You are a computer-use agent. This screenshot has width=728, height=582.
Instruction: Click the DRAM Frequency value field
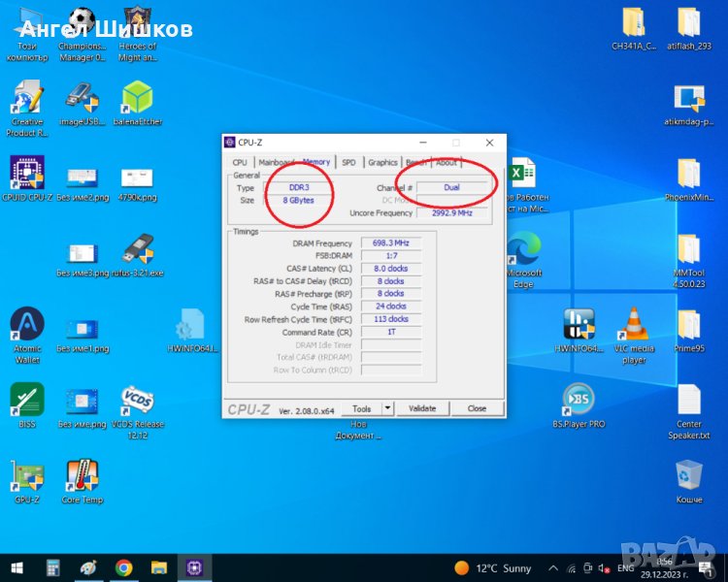[391, 243]
